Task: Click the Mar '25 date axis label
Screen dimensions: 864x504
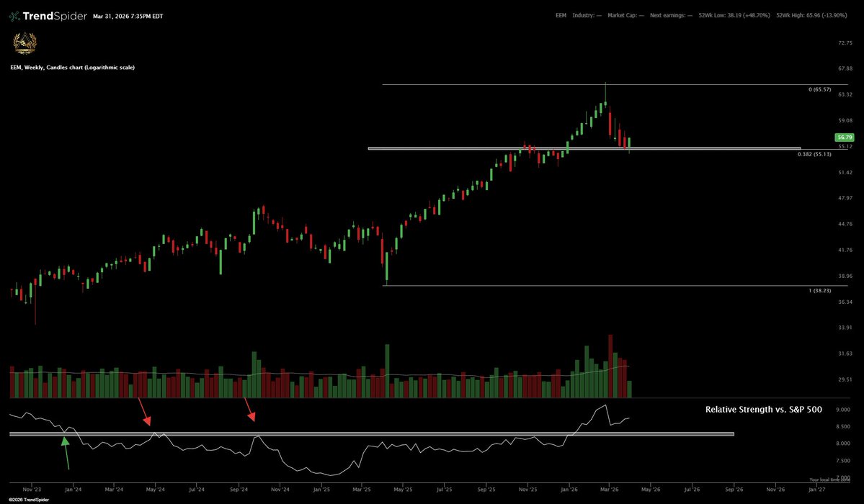Action: click(x=362, y=489)
